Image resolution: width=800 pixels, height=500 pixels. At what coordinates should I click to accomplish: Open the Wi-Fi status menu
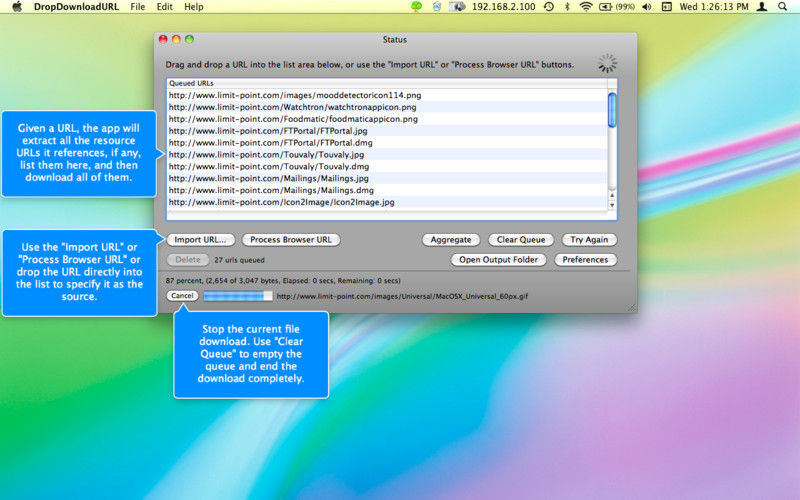point(586,7)
